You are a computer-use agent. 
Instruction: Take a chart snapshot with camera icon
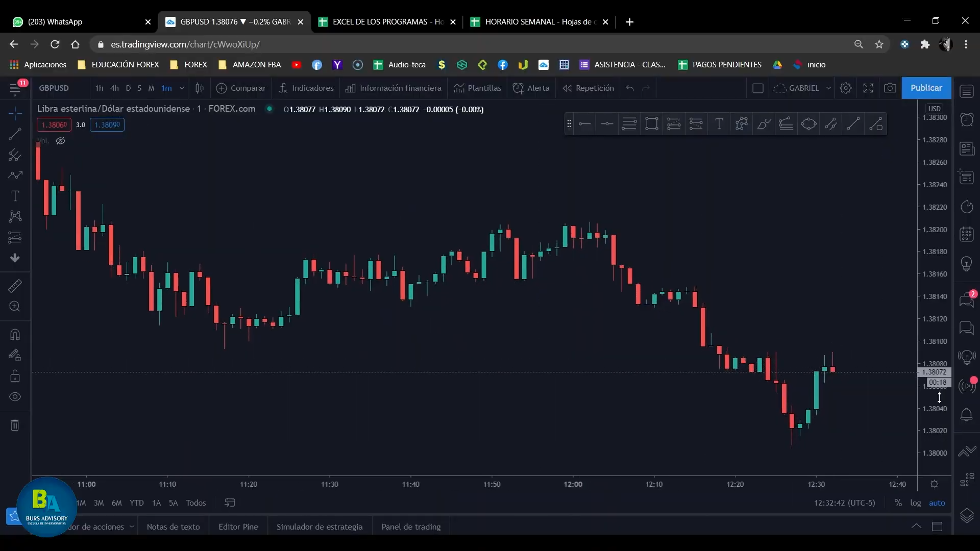coord(890,88)
